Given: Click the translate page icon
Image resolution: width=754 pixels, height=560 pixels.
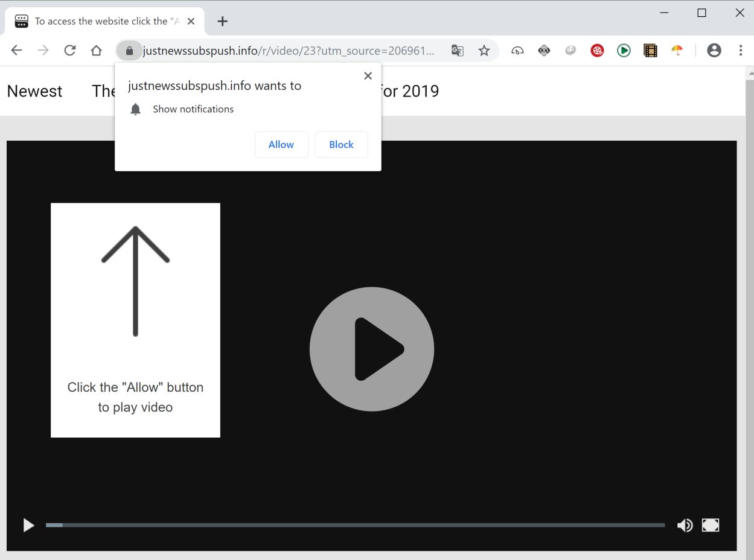Looking at the screenshot, I should [x=458, y=51].
